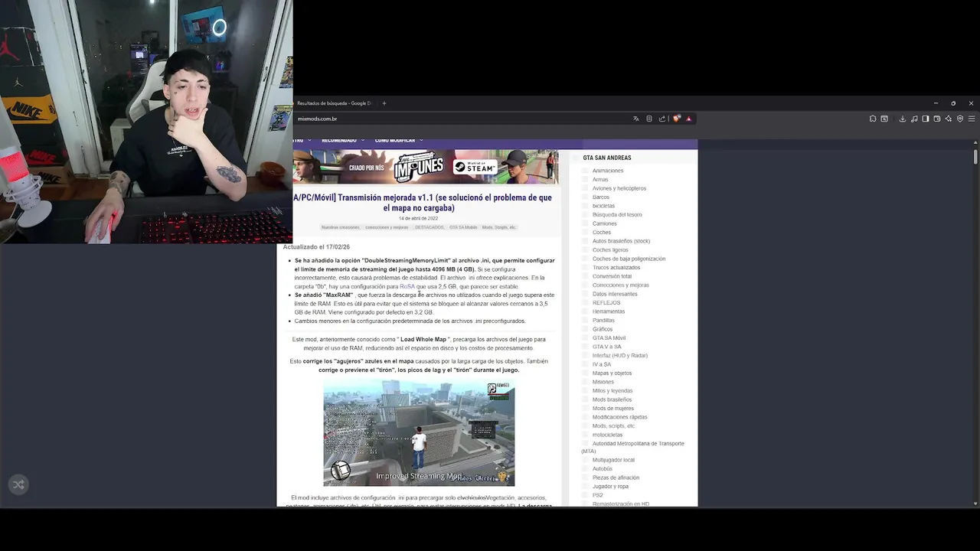Open the 'Piezas de afinación' category
This screenshot has width=980, height=551.
point(616,478)
